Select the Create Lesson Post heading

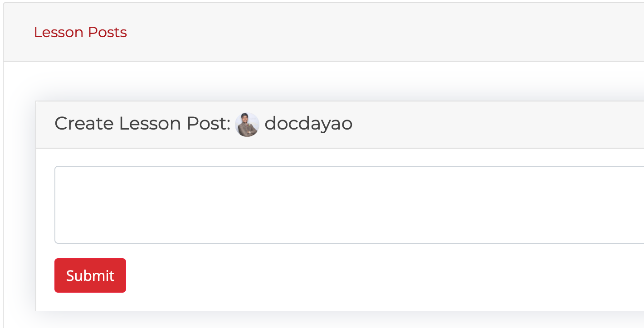pyautogui.click(x=142, y=124)
